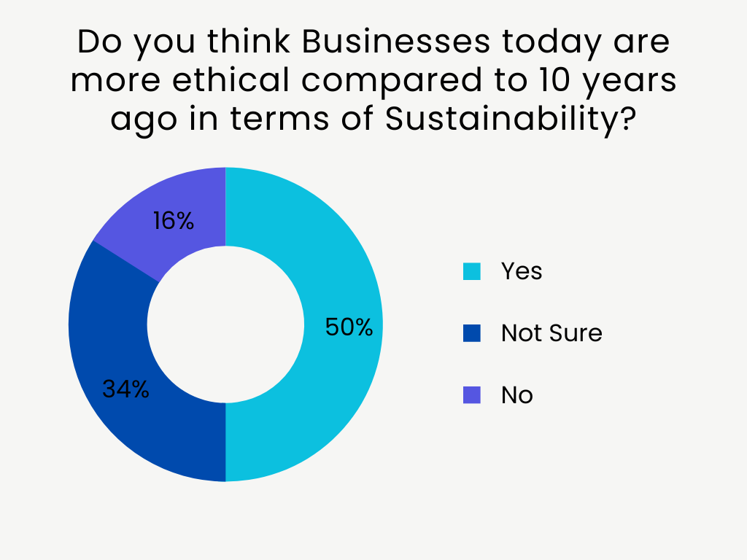Select the "Not Sure" legend label text
Image resolution: width=747 pixels, height=560 pixels.
pyautogui.click(x=551, y=333)
